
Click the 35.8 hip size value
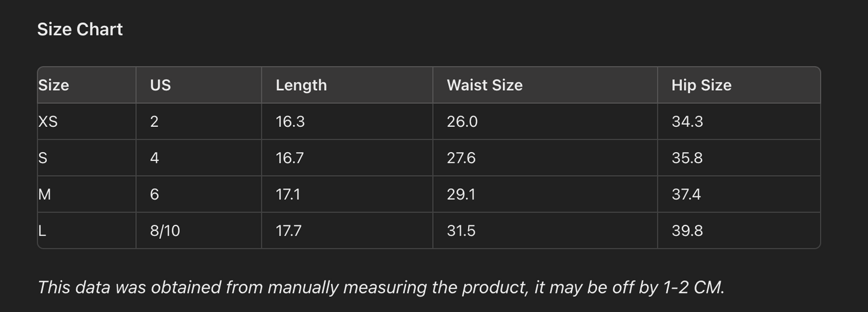pyautogui.click(x=687, y=158)
